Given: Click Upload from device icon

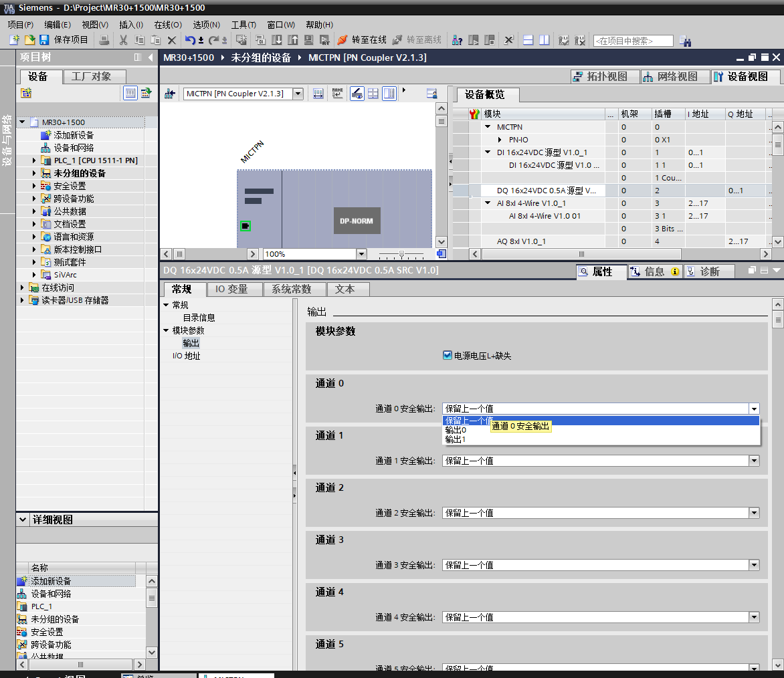Looking at the screenshot, I should (292, 40).
